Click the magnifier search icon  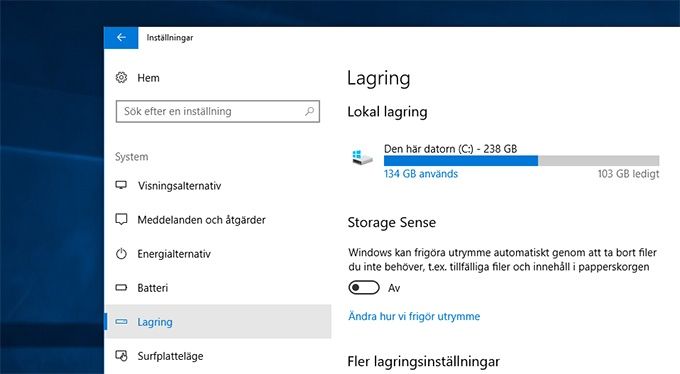[309, 112]
